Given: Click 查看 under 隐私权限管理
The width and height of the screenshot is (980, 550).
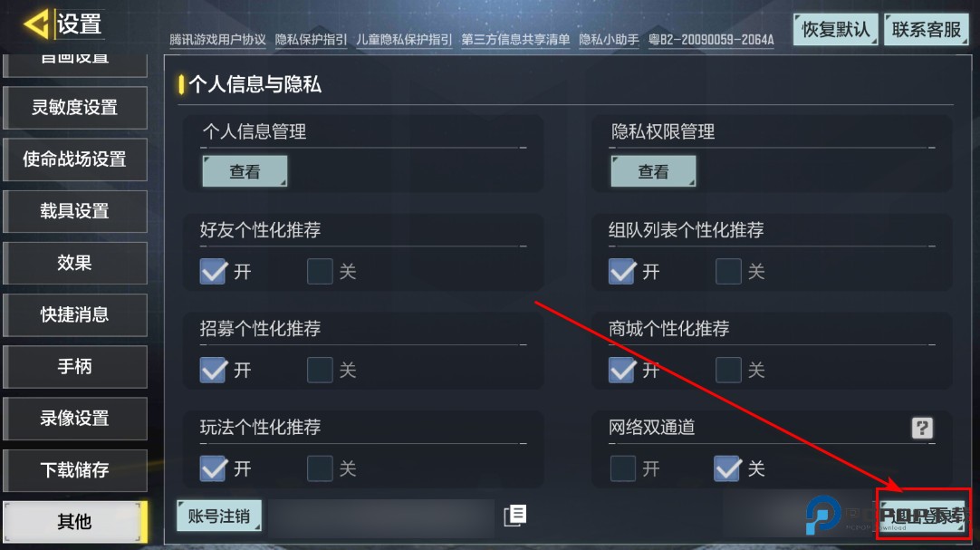Looking at the screenshot, I should point(653,171).
